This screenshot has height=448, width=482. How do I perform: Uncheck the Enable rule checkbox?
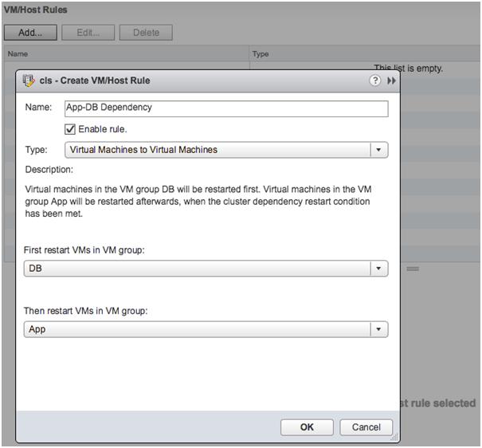coord(70,129)
